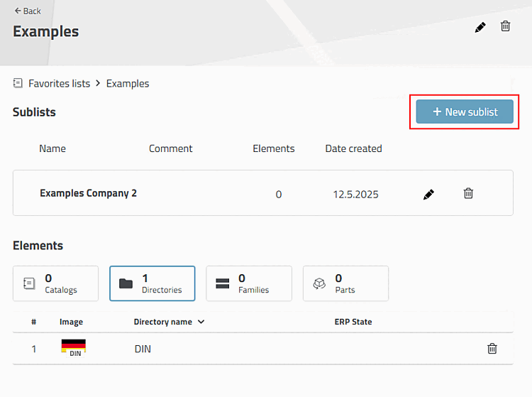
Task: Remove the DIN directory with trash icon
Action: click(492, 349)
